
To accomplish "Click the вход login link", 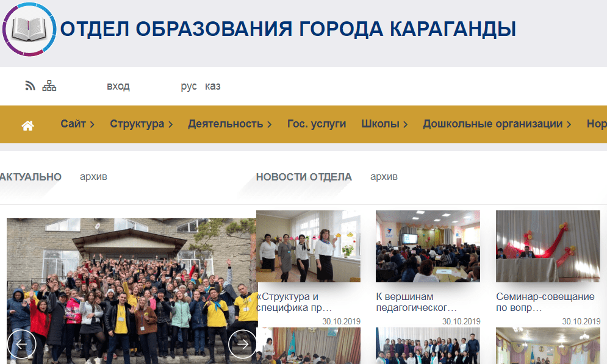I will tap(117, 86).
